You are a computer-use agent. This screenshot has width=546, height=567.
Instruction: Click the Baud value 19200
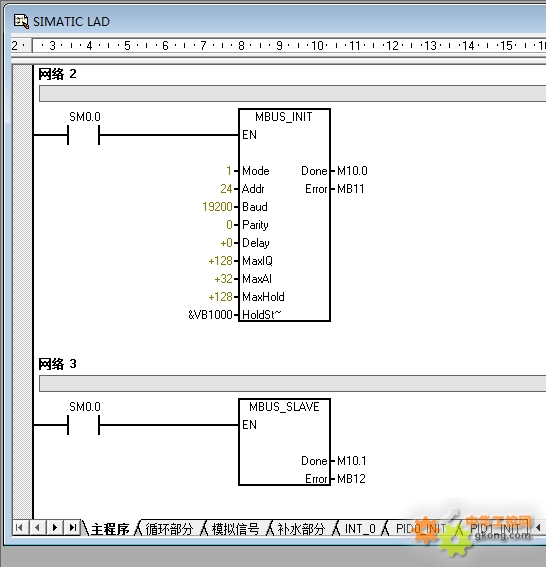(x=217, y=207)
